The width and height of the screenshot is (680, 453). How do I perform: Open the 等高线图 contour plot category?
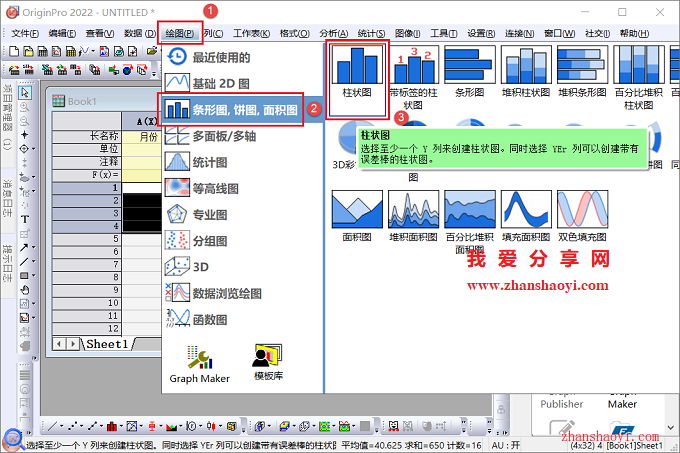[x=242, y=189]
